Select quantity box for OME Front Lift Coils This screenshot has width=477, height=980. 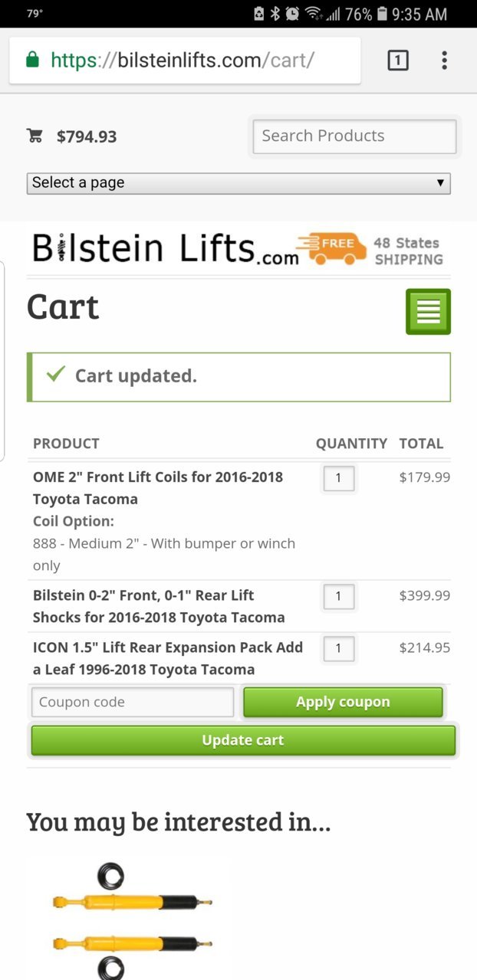pyautogui.click(x=338, y=479)
